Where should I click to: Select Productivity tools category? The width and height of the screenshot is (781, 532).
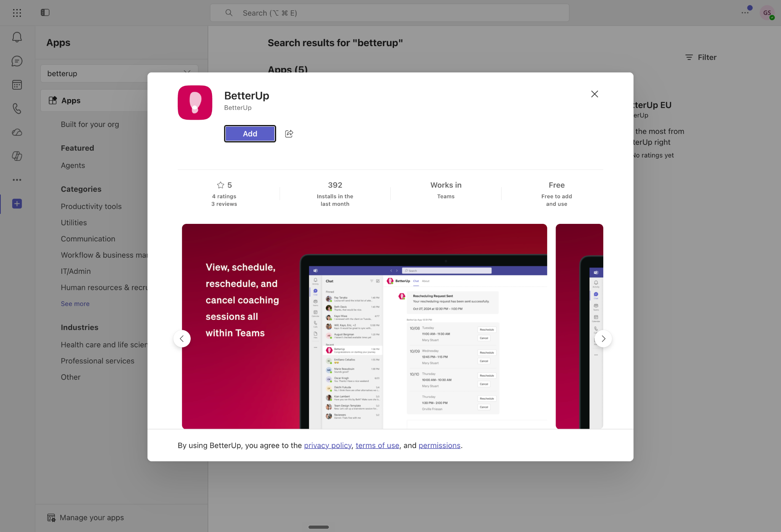coord(91,206)
